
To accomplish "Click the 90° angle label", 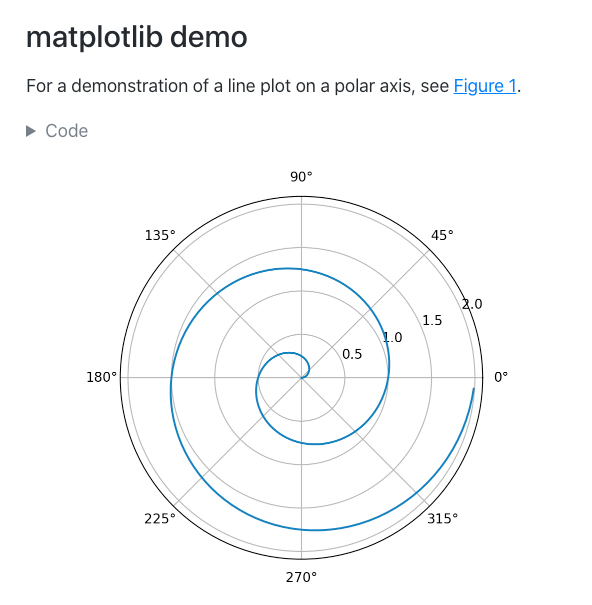I will coord(301,177).
